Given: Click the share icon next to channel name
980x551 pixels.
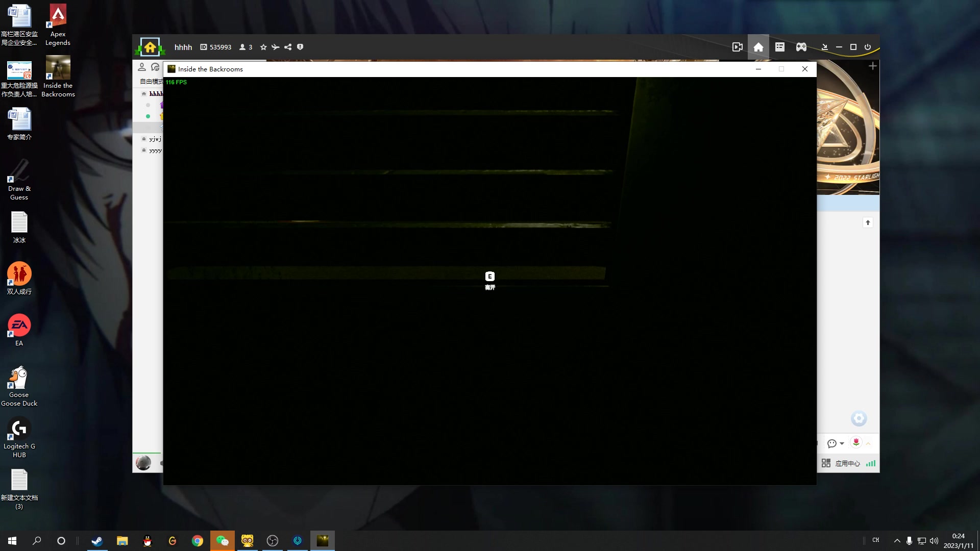Looking at the screenshot, I should 288,47.
